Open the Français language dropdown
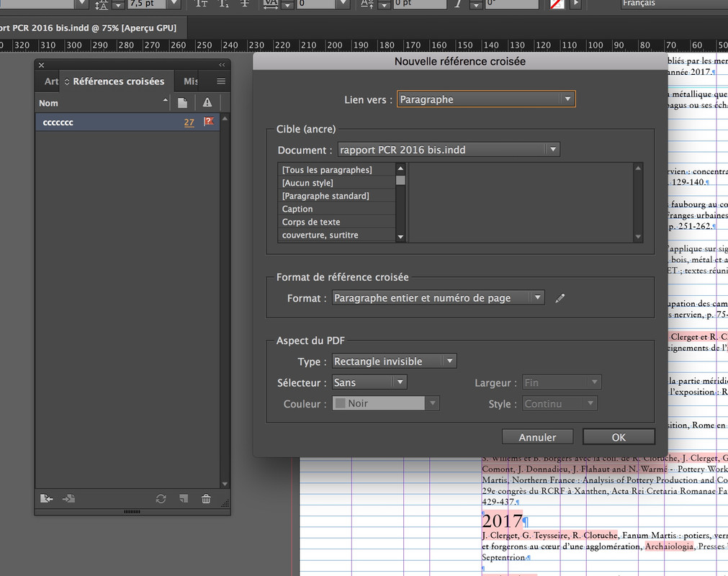This screenshot has height=576, width=728. click(x=674, y=4)
